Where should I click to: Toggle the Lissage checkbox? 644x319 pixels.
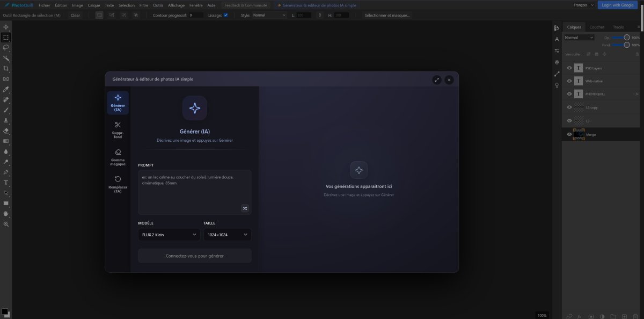click(x=225, y=15)
